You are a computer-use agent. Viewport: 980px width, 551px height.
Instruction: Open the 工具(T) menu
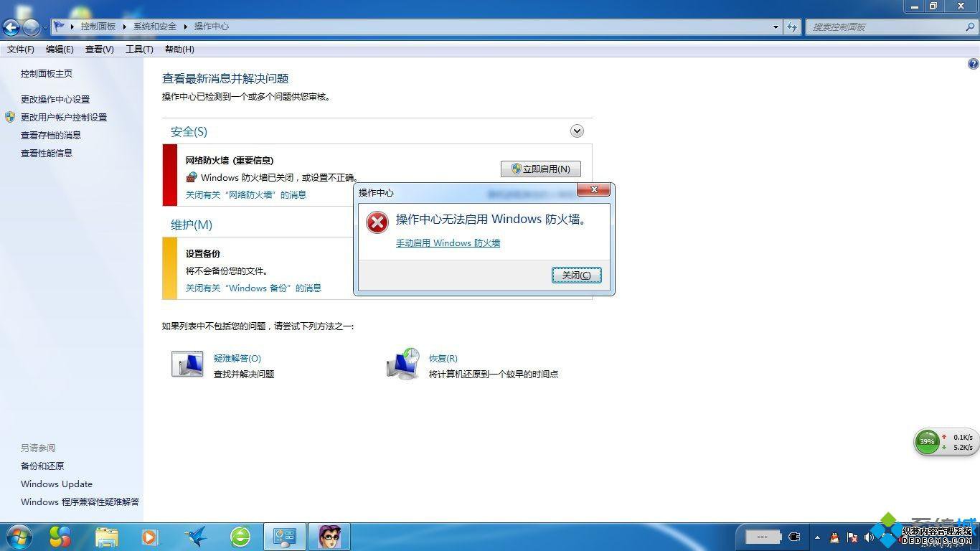[x=139, y=50]
